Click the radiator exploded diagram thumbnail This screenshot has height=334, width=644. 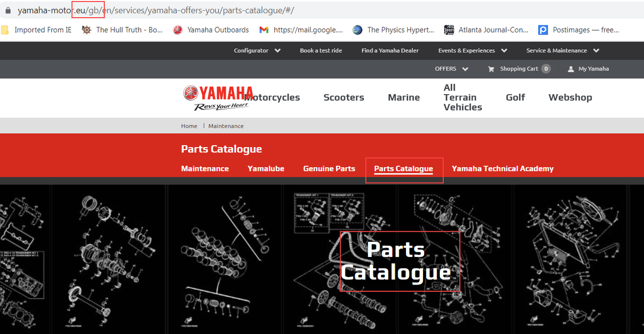[570, 259]
